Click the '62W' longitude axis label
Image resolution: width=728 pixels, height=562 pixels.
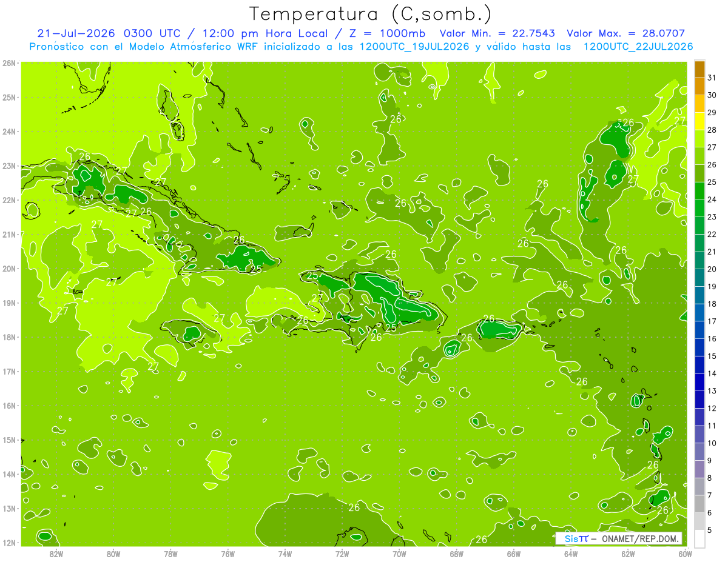[628, 554]
